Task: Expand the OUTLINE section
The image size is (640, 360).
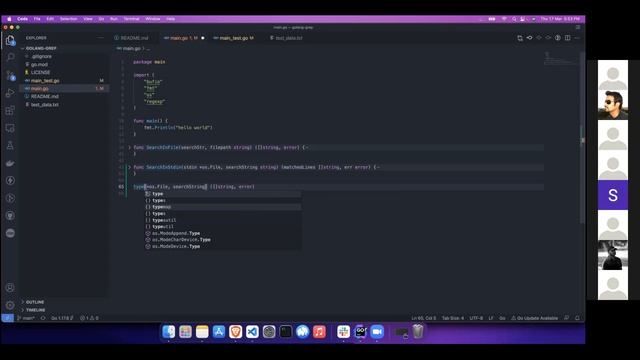Action: coord(35,302)
